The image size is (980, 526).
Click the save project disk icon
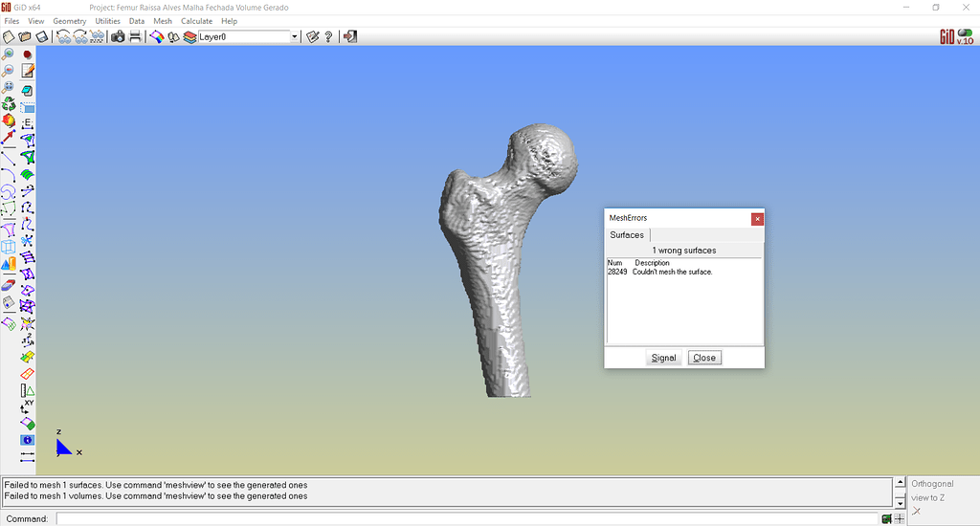pos(42,36)
